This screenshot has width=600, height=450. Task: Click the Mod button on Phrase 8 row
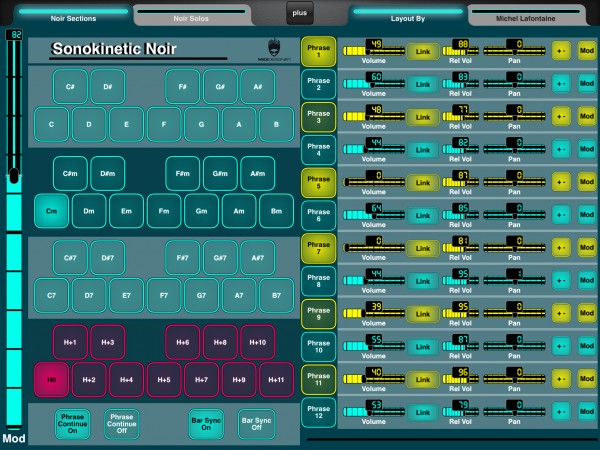pos(587,280)
